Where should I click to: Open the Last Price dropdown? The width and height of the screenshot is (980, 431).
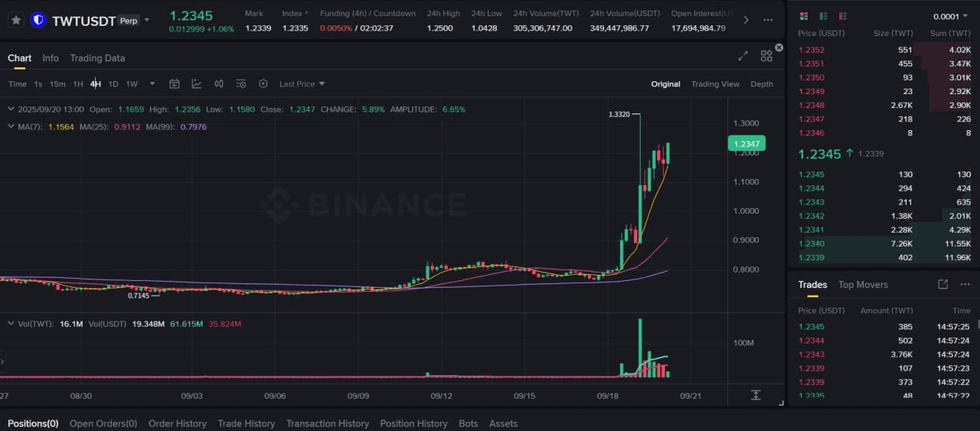coord(302,84)
